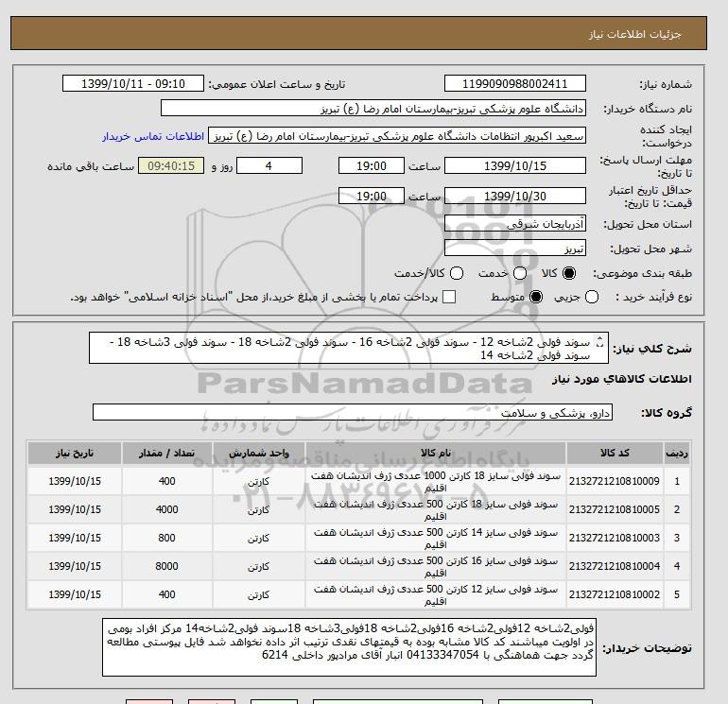
Task: Select the کالا/خدمت radio button
Action: [x=457, y=273]
